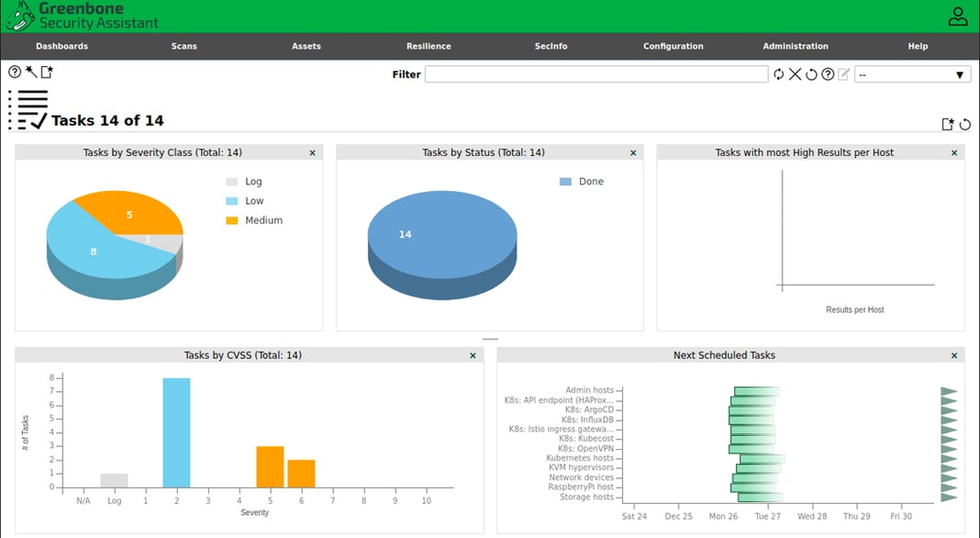This screenshot has width=980, height=538.
Task: Toggle the Medium legend entry
Action: tap(263, 220)
